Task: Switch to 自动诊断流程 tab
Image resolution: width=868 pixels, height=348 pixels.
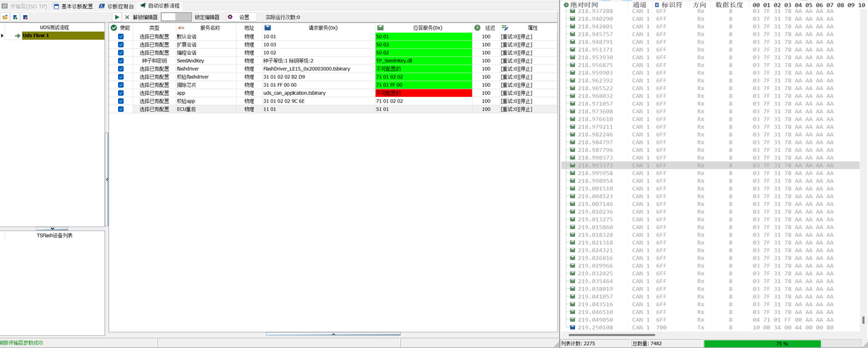Action: (160, 6)
